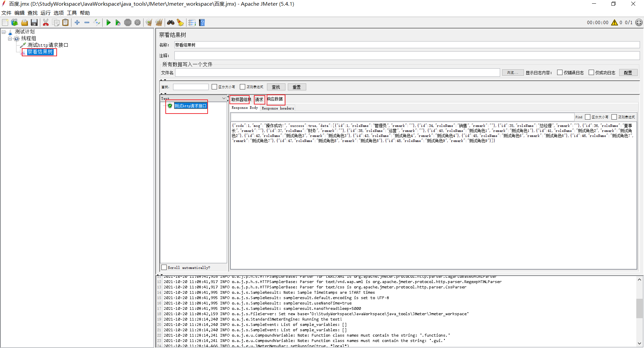This screenshot has height=348, width=644.
Task: Click the Shutdown icon
Action: tap(138, 22)
